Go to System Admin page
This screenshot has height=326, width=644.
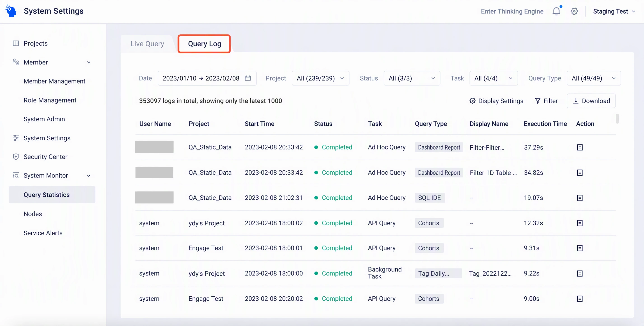tap(44, 119)
